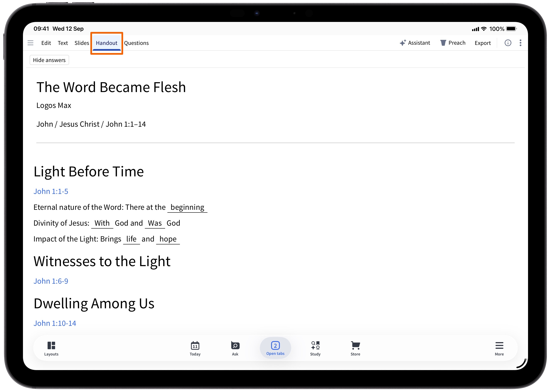Open the vertical three-dot options menu
Image resolution: width=551 pixels, height=392 pixels.
click(520, 43)
